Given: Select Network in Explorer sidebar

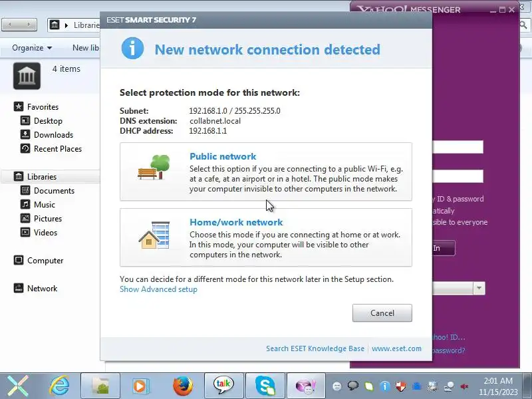Looking at the screenshot, I should [42, 289].
